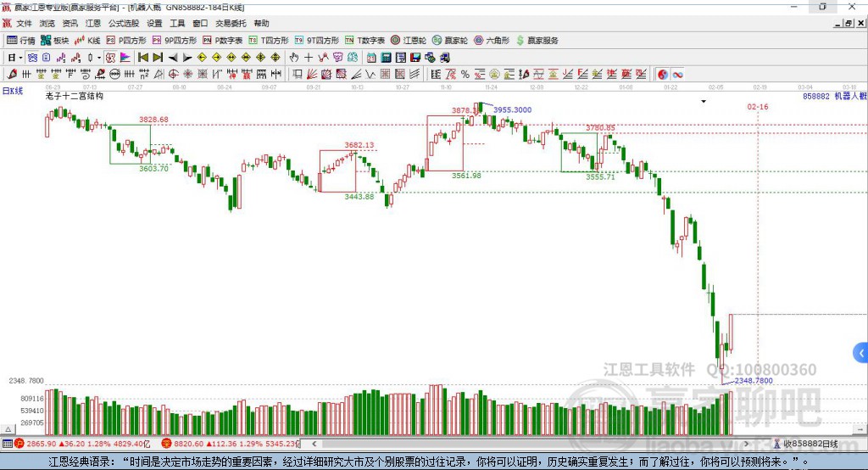Expand the candlestick style dropdown arrow
The image size is (868, 470).
pyautogui.click(x=99, y=58)
